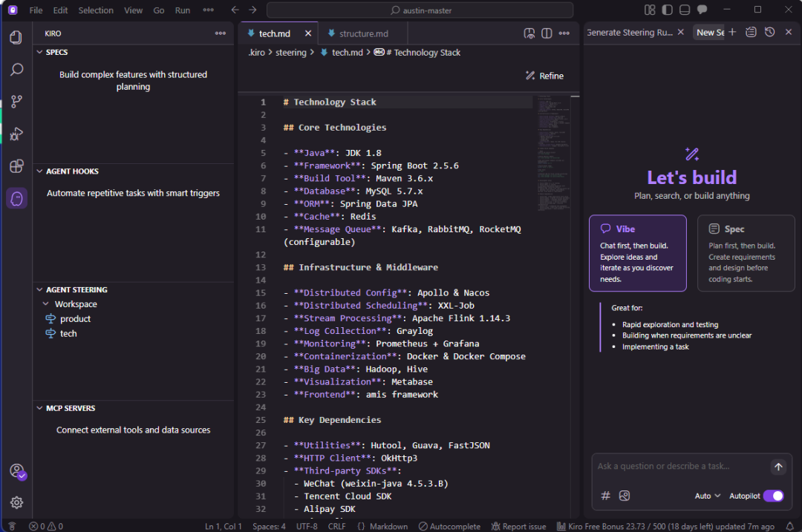The height and width of the screenshot is (532, 802).
Task: Split the editor to the right
Action: [547, 33]
